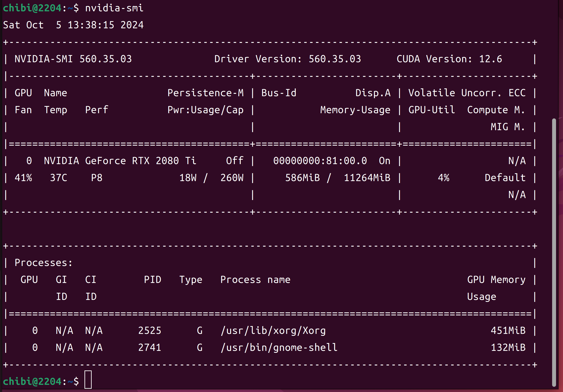Click the PID 2741 entry
Screen dimensions: 563x392
(x=150, y=348)
